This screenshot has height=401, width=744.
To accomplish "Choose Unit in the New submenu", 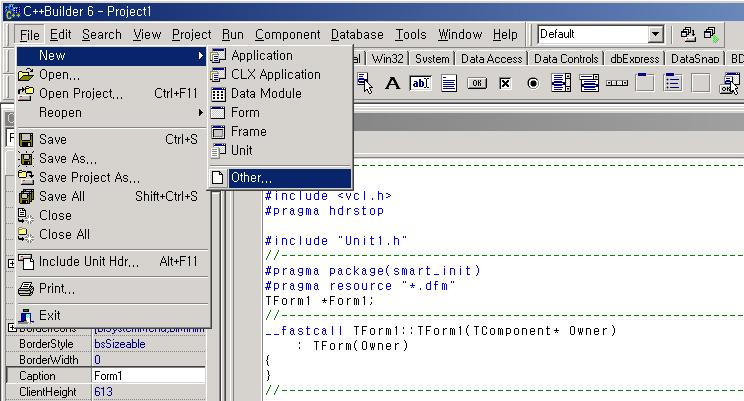I will coord(280,150).
